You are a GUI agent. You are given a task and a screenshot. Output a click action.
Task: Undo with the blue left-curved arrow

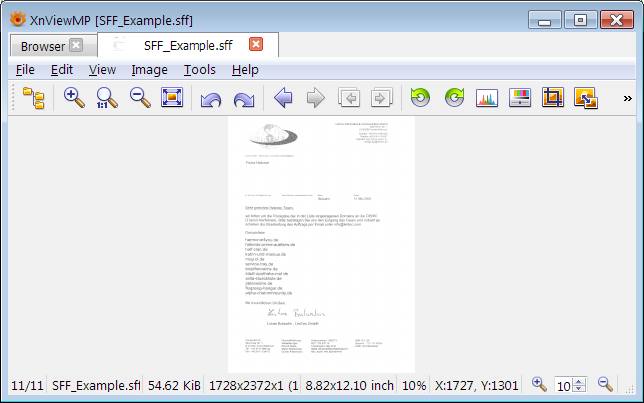click(x=211, y=99)
